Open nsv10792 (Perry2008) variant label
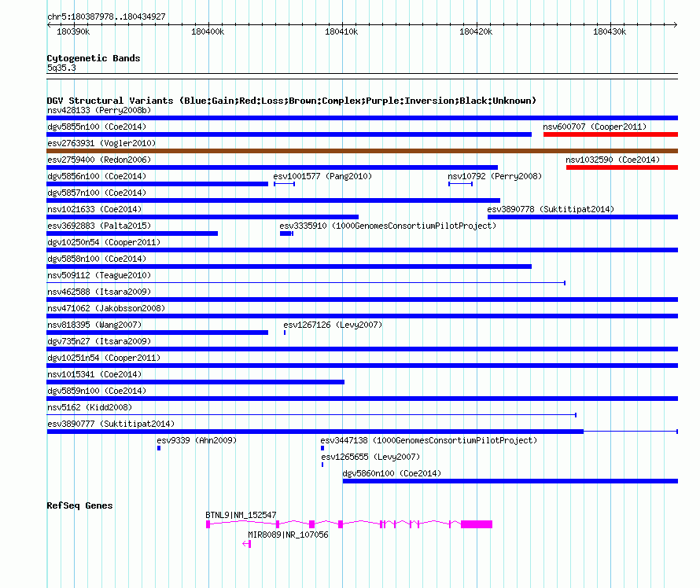 coord(495,176)
